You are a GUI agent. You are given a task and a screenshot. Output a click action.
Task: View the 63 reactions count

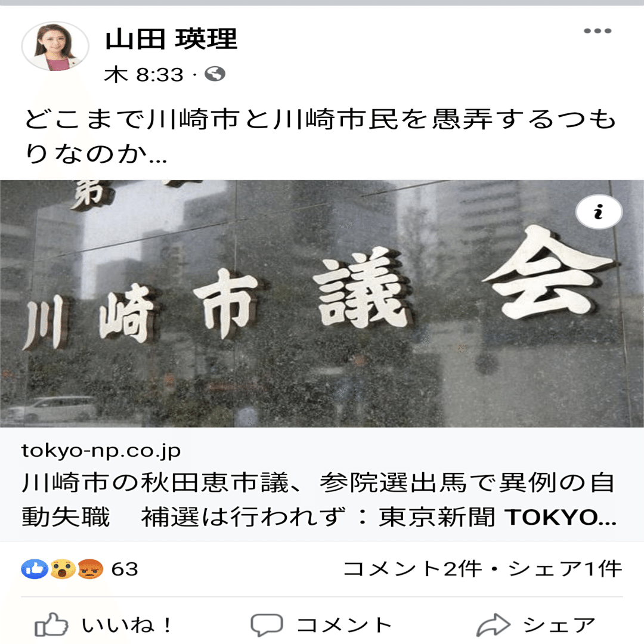[x=125, y=569]
